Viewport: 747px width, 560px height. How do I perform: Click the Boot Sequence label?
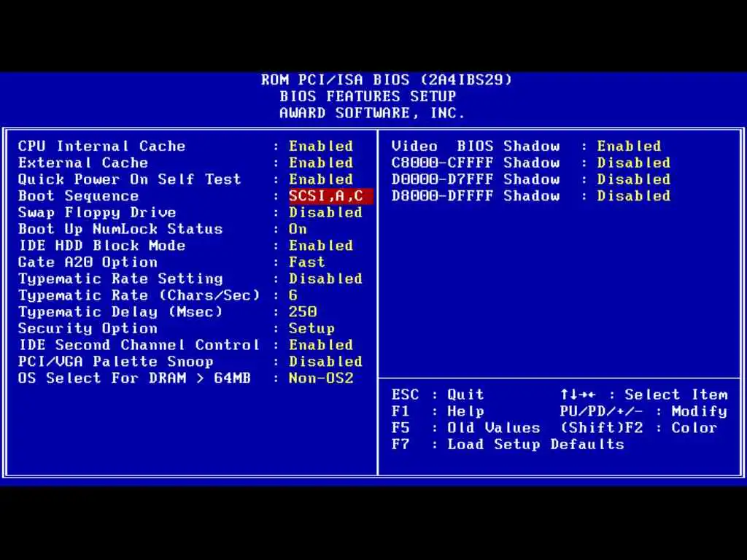point(78,195)
